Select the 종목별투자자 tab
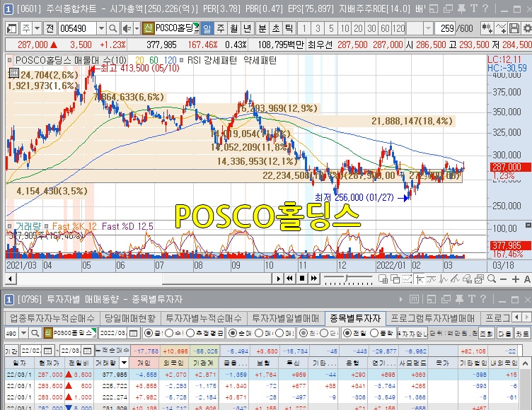Screen dimensions: 532x410 tap(355, 318)
